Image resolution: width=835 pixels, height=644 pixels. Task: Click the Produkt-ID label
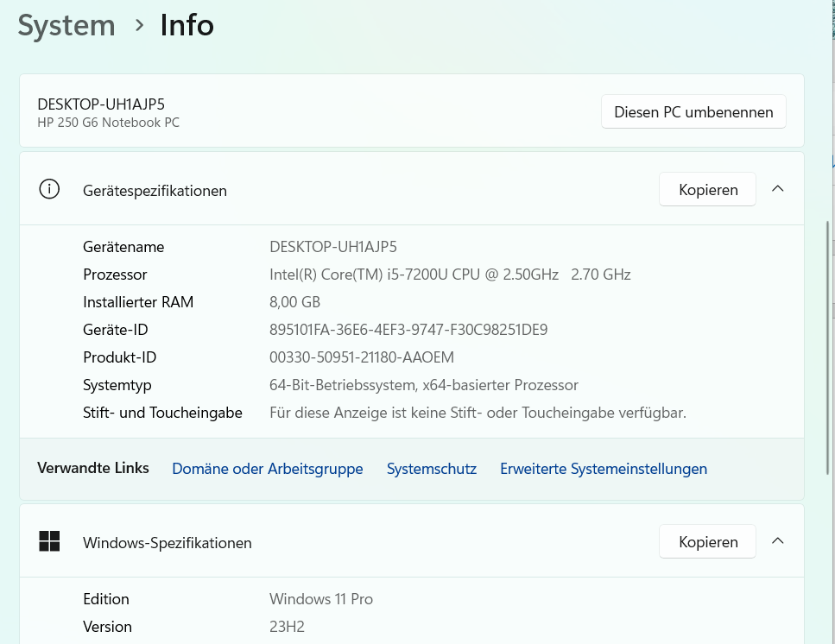point(120,357)
